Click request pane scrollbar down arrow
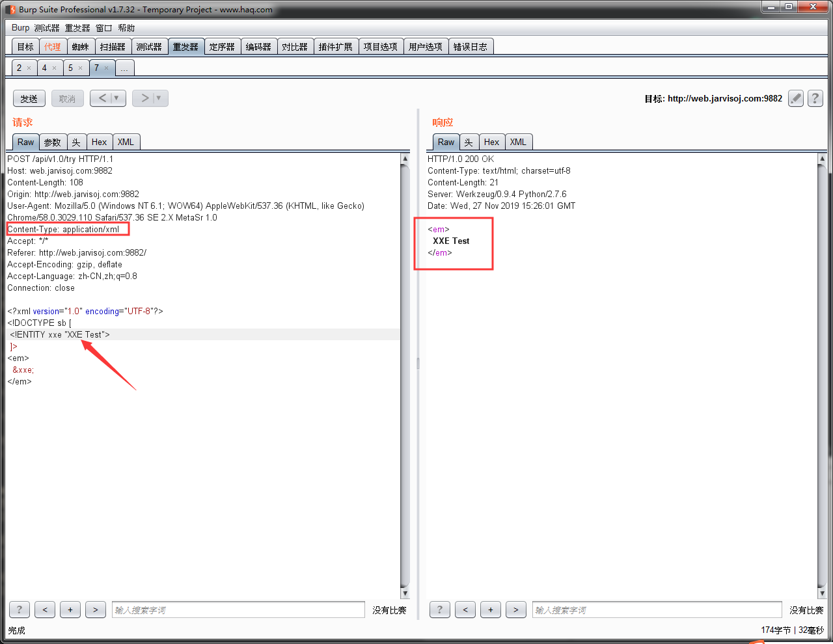 (x=405, y=593)
